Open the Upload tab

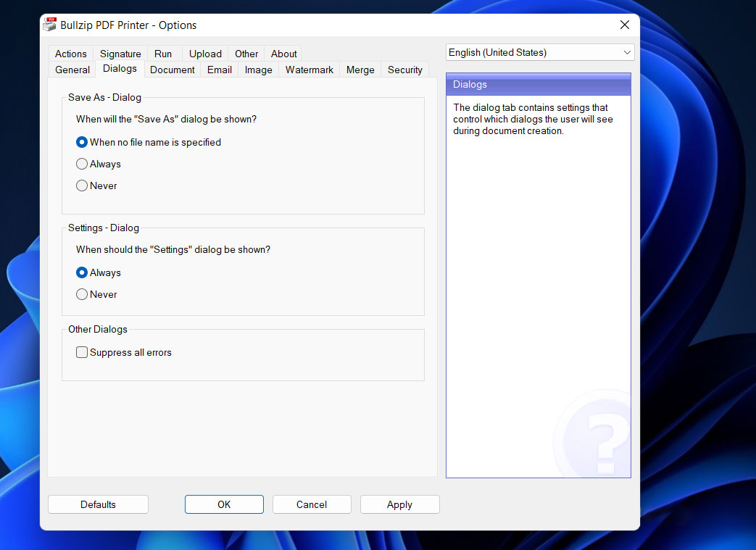[x=205, y=54]
